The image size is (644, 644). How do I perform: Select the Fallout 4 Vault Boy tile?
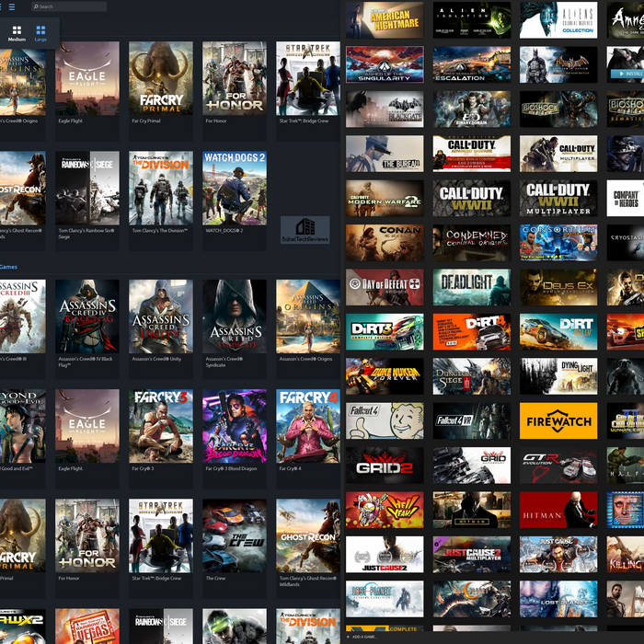pos(385,421)
